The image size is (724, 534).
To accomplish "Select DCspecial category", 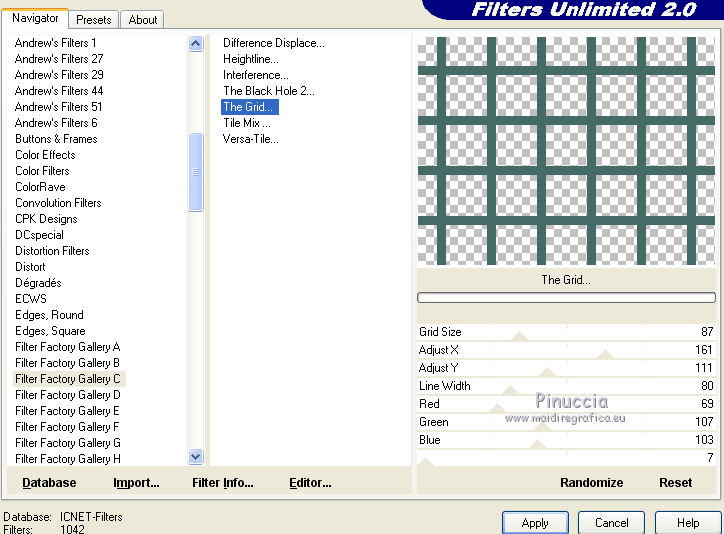I will tap(39, 235).
